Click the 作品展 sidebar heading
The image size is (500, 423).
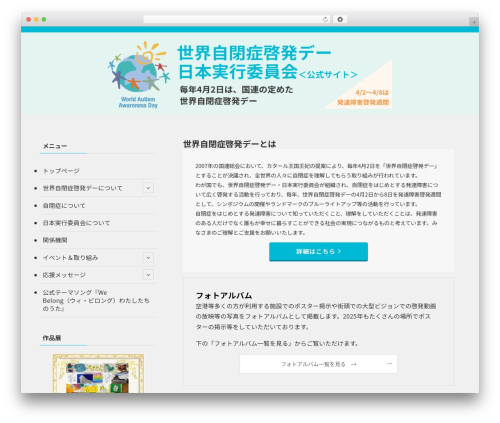(x=52, y=338)
